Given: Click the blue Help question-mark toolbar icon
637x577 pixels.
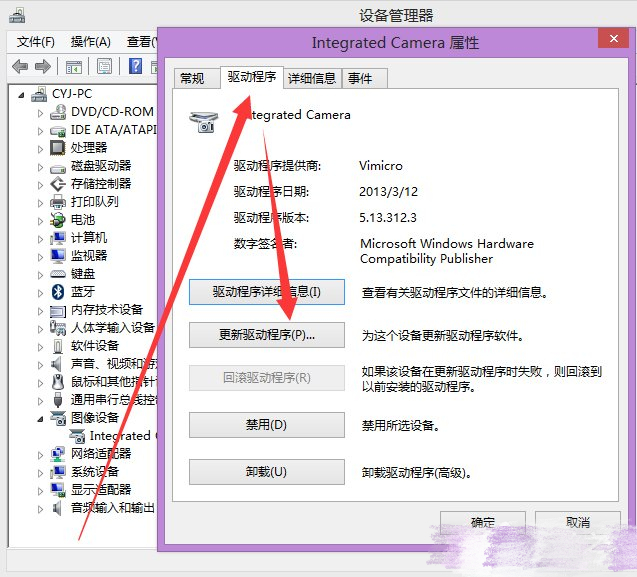Looking at the screenshot, I should pos(135,67).
